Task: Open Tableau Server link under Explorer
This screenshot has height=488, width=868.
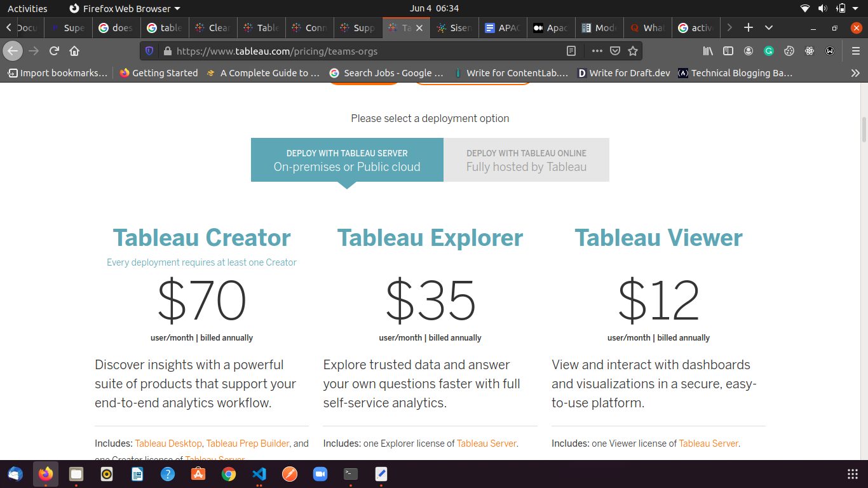Action: (x=486, y=444)
